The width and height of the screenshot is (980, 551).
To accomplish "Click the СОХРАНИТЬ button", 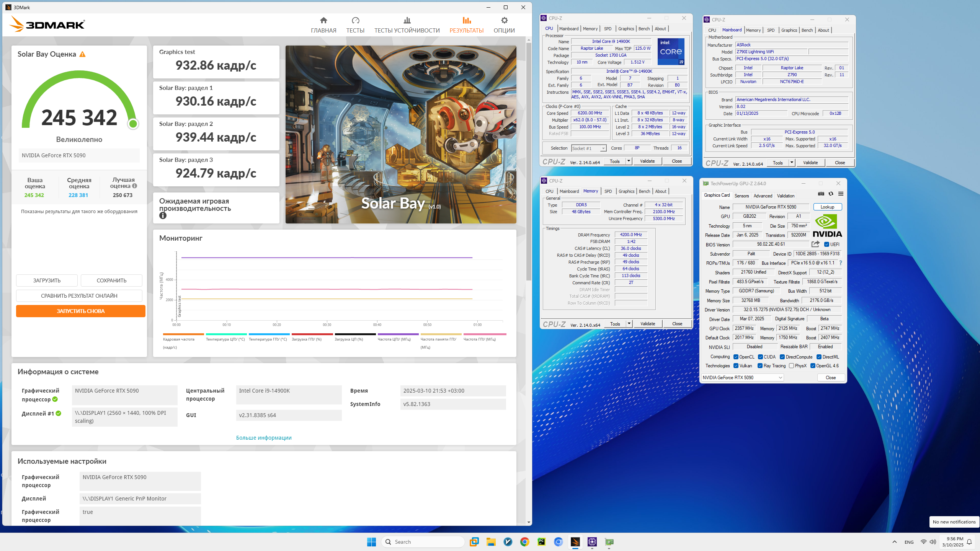I will (x=111, y=280).
